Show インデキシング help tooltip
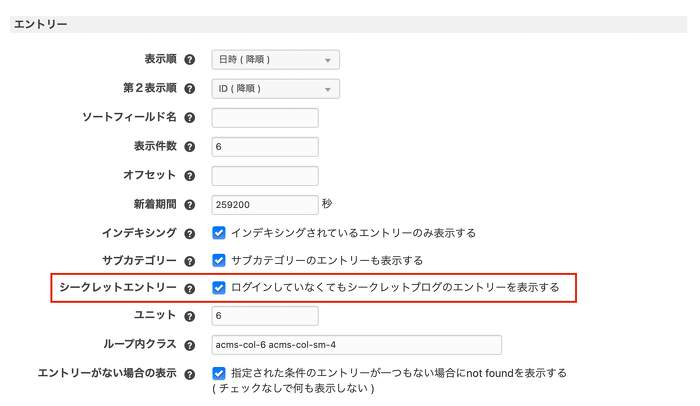Screen dimensions: 700x406 (x=190, y=233)
